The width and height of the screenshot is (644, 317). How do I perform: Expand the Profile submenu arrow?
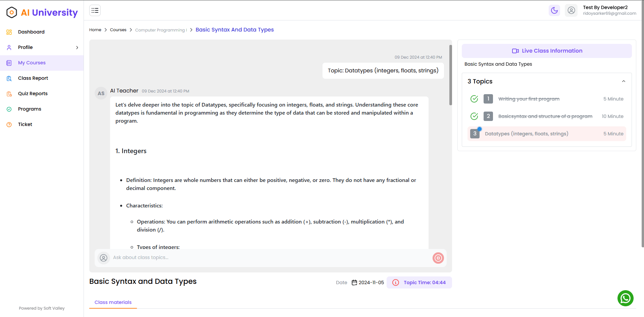tap(77, 47)
